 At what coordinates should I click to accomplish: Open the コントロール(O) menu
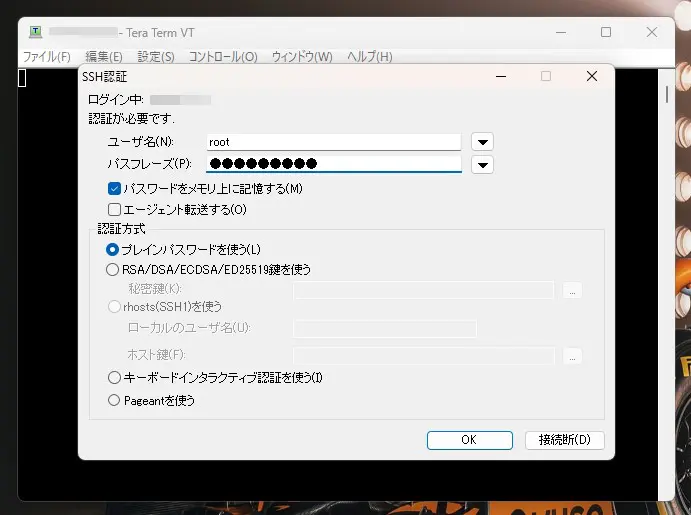[x=223, y=57]
